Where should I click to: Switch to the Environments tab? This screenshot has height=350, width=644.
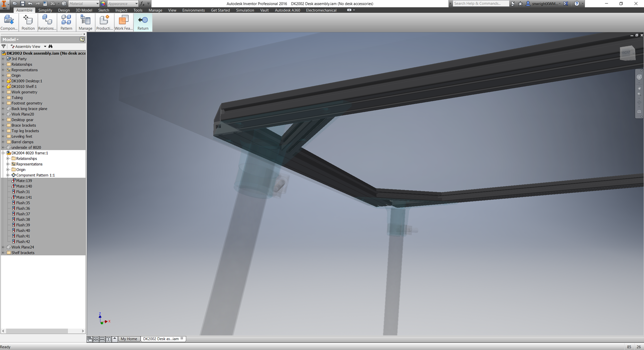coord(193,10)
